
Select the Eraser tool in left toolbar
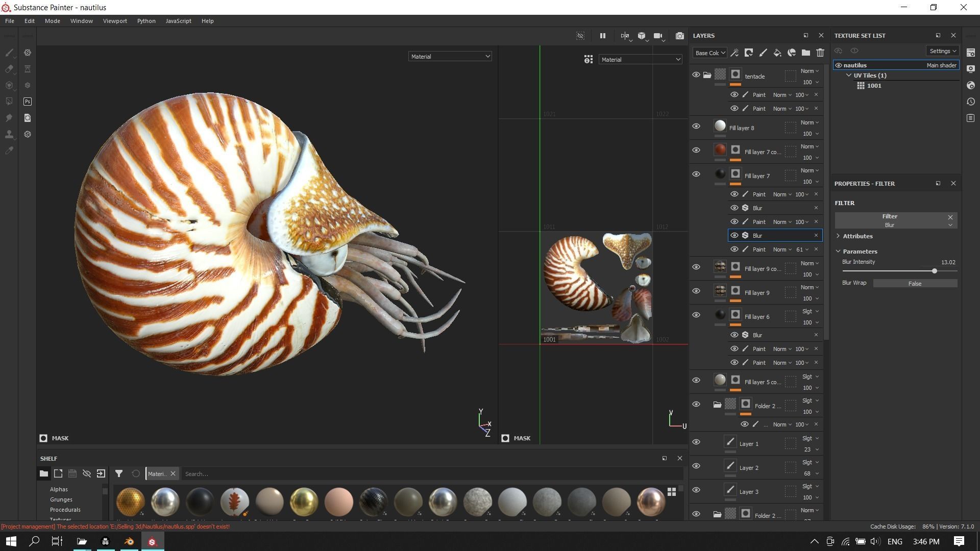9,69
